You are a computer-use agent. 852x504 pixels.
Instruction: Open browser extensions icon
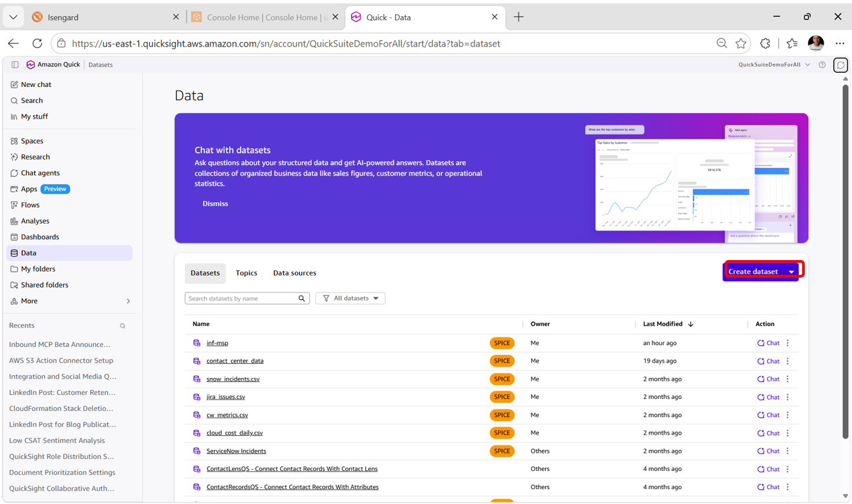(x=765, y=43)
